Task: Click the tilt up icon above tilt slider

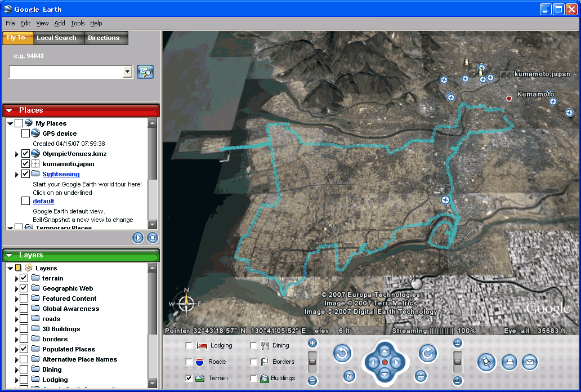Action: pyautogui.click(x=458, y=343)
